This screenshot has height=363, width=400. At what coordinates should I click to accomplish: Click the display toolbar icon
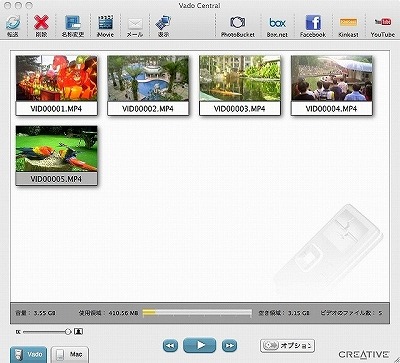163,23
